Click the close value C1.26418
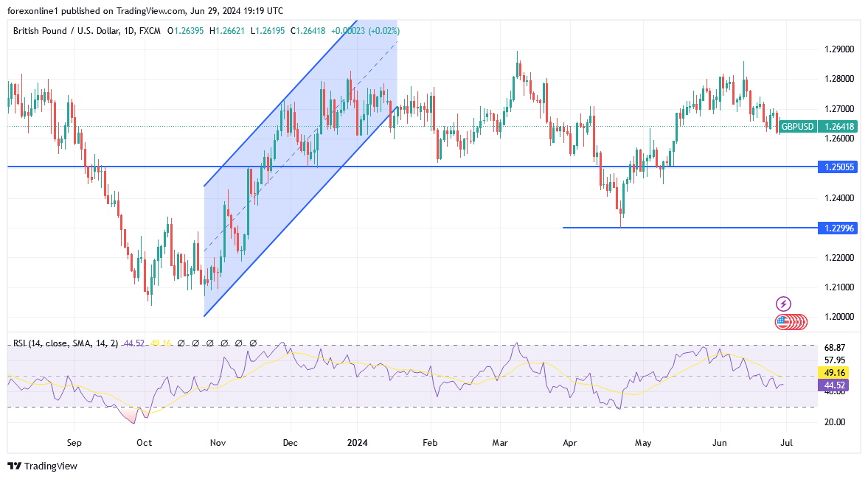This screenshot has height=479, width=868. [308, 31]
